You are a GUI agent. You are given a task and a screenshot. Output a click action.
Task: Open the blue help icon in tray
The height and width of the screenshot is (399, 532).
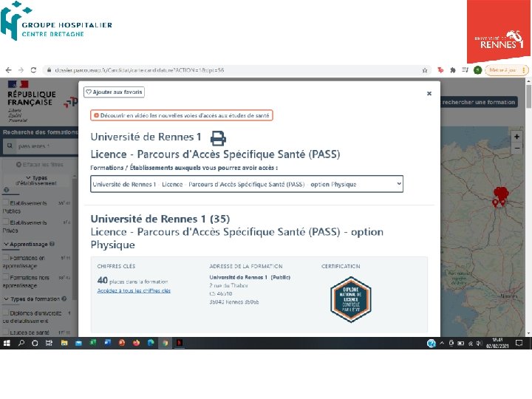point(432,344)
